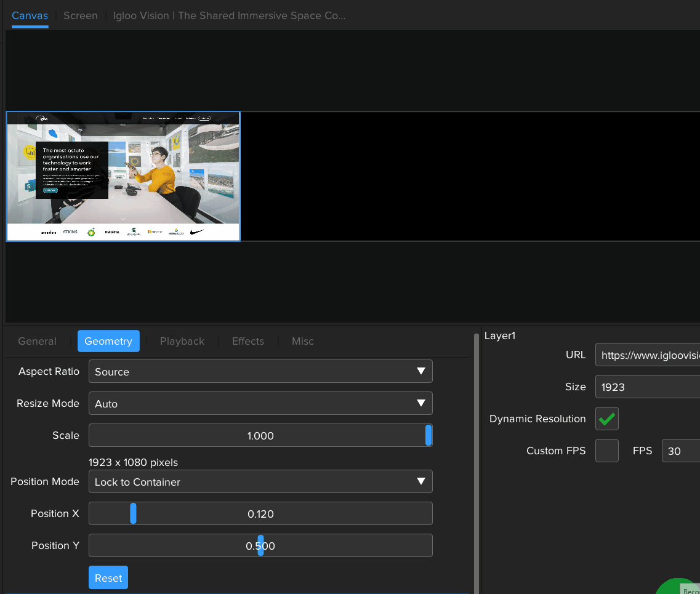The width and height of the screenshot is (700, 594).
Task: Enable the Custom FPS checkbox
Action: [x=606, y=451]
